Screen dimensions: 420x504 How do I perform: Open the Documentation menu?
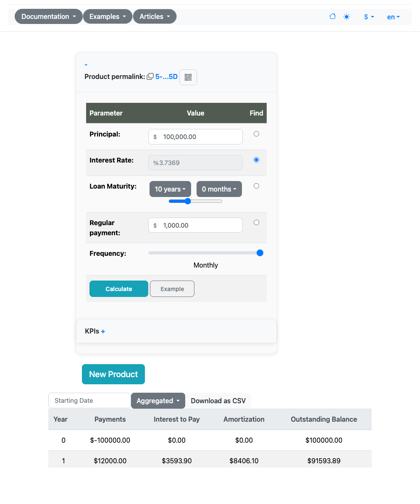(48, 16)
